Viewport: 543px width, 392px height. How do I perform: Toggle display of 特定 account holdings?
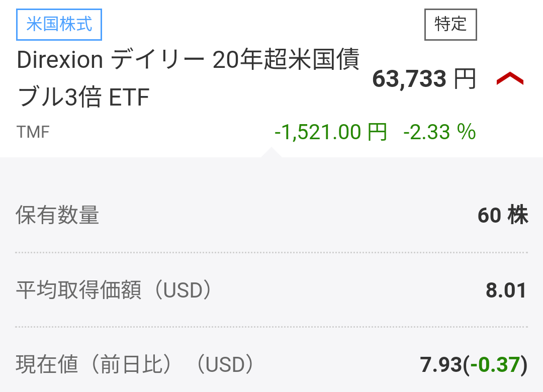pos(450,25)
